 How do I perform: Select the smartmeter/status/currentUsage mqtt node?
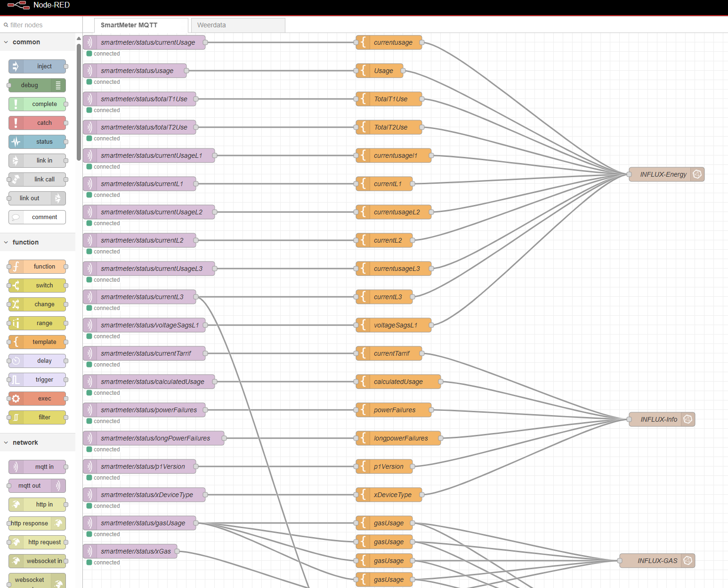(144, 42)
